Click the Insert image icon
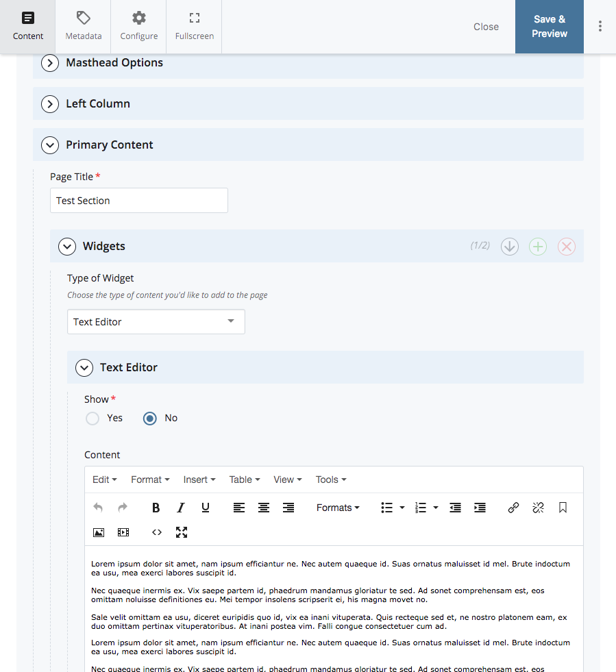This screenshot has width=616, height=672. tap(99, 532)
